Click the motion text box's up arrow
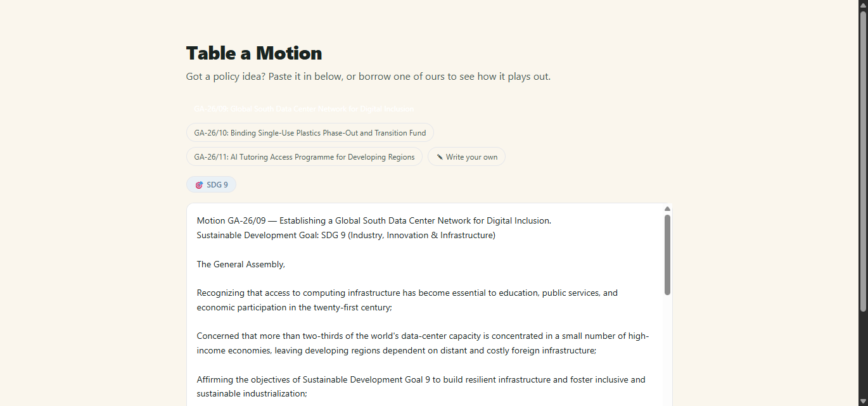This screenshot has height=406, width=868. 667,209
